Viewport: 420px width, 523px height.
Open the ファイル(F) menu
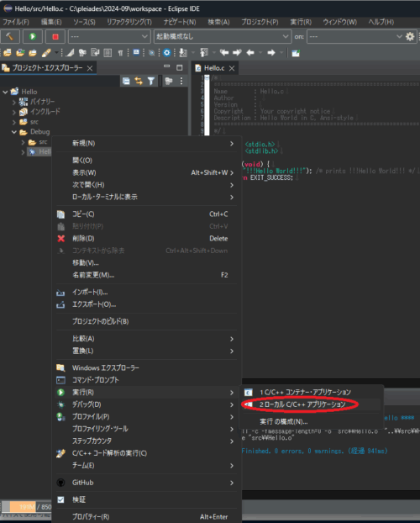[16, 22]
